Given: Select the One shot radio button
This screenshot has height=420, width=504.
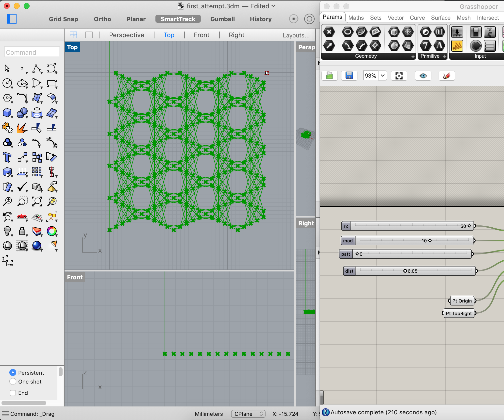Looking at the screenshot, I should [13, 382].
